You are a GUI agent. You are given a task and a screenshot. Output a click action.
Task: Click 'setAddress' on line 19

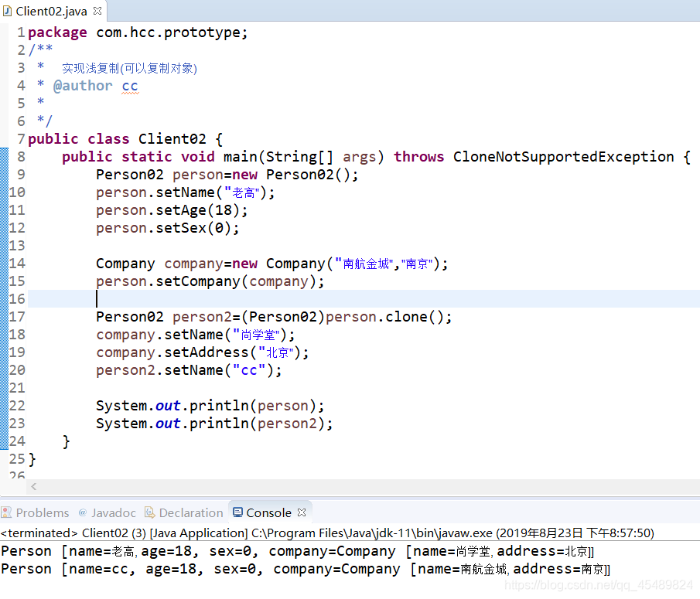point(207,352)
